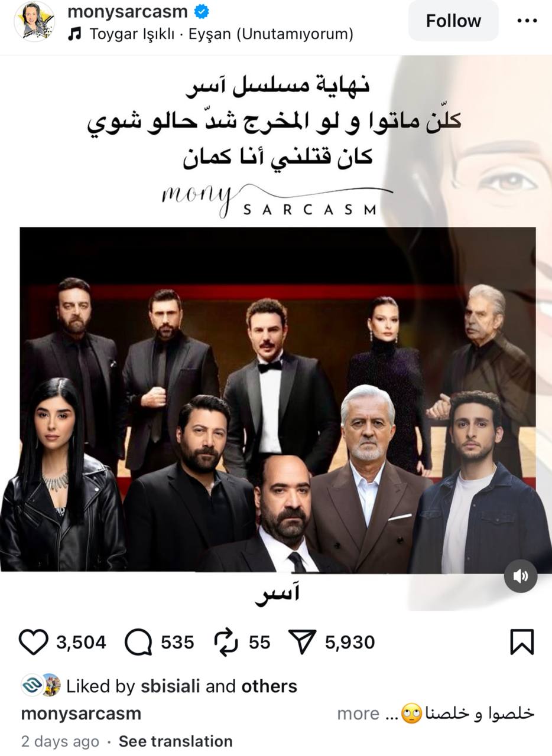Open the sbisiali liker profile
The width and height of the screenshot is (552, 756).
(170, 686)
